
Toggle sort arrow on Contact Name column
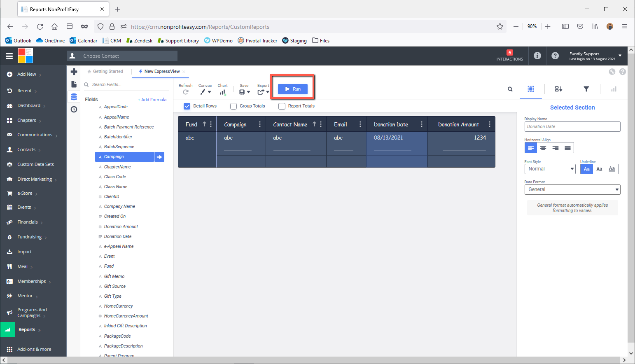314,124
